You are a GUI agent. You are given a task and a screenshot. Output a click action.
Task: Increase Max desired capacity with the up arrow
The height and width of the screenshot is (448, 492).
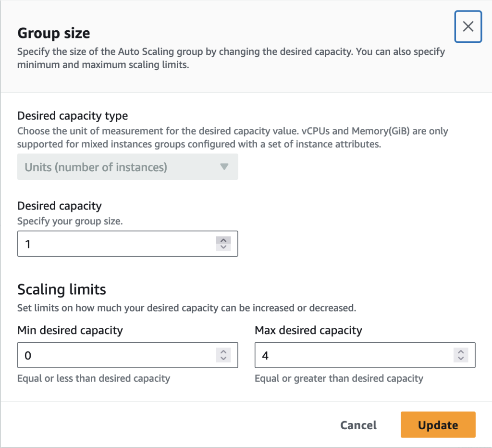461,352
